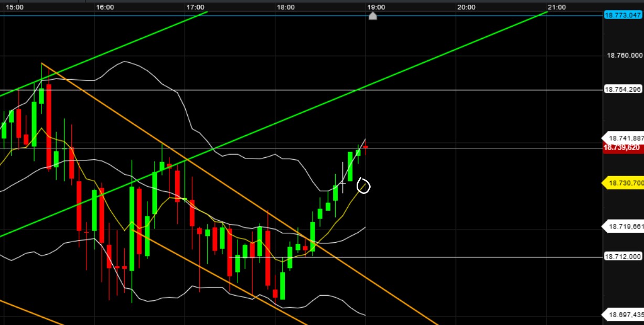Select the 19:00 time axis label
This screenshot has width=644, height=325.
pyautogui.click(x=376, y=7)
